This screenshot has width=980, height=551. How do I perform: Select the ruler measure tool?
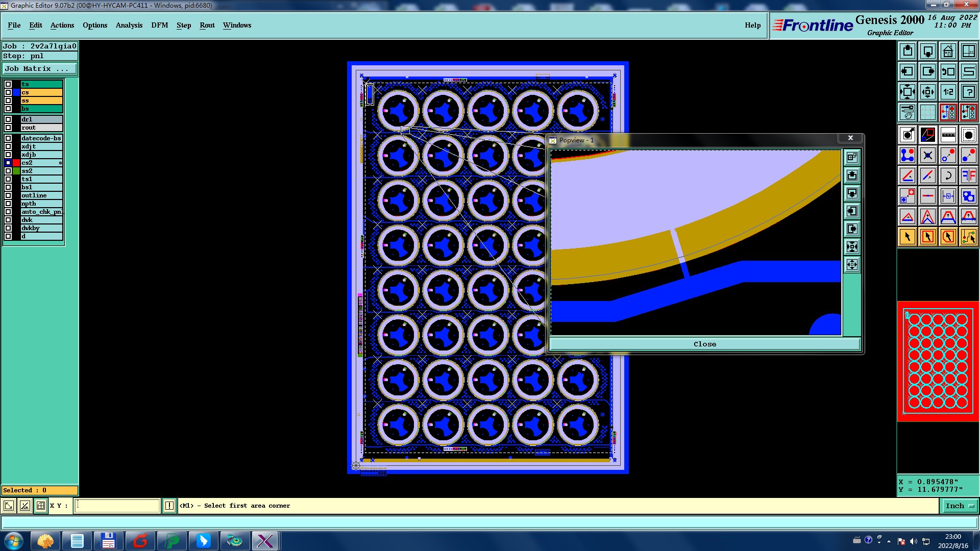[x=948, y=135]
